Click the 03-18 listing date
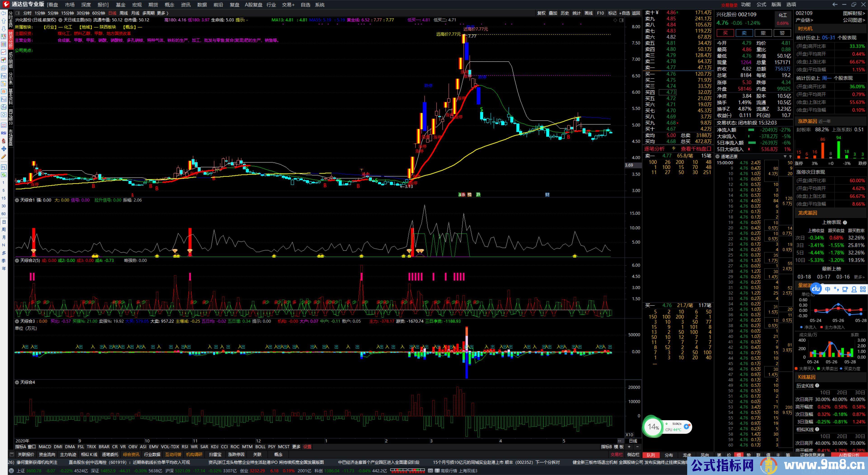868x475 pixels. pyautogui.click(x=804, y=277)
